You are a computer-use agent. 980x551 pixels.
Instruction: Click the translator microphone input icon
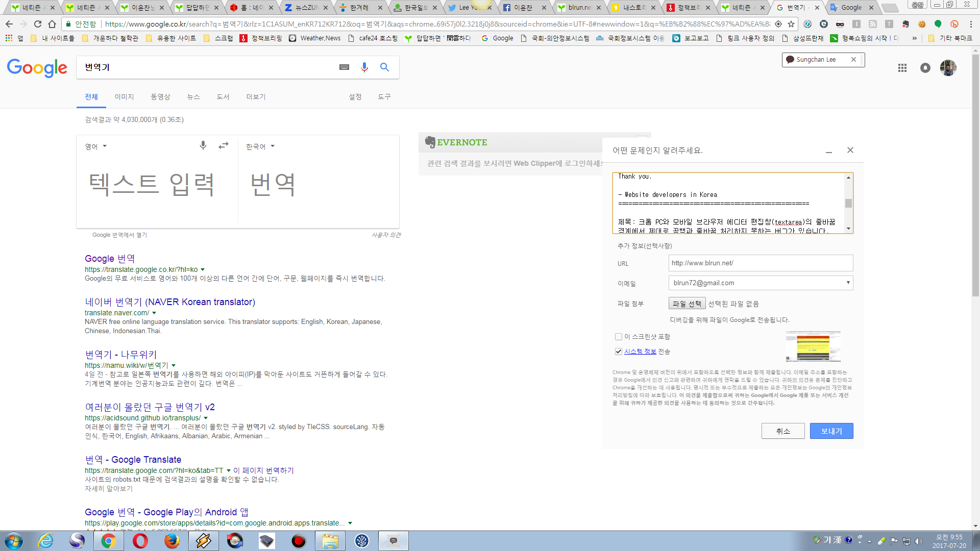tap(203, 145)
